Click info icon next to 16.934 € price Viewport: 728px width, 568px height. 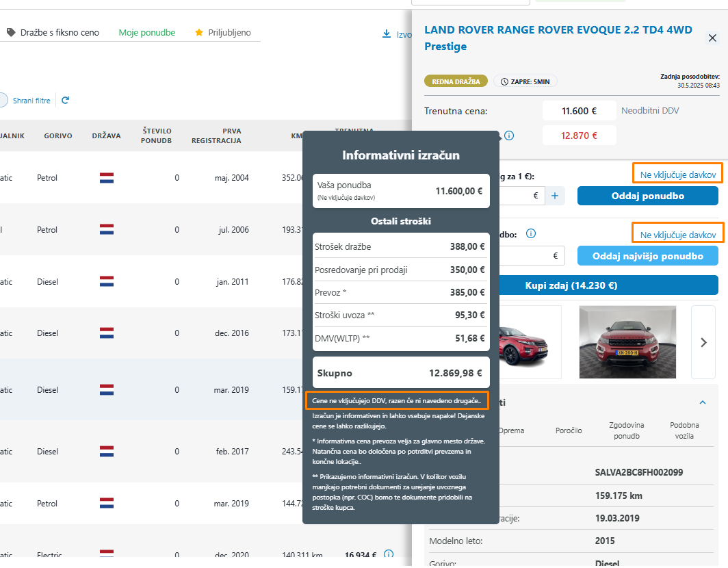tap(389, 554)
